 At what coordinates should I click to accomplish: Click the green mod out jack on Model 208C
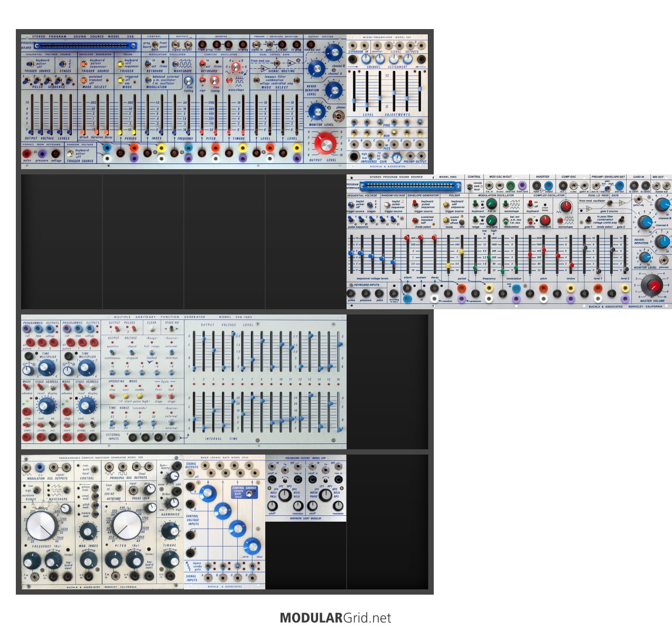[510, 186]
